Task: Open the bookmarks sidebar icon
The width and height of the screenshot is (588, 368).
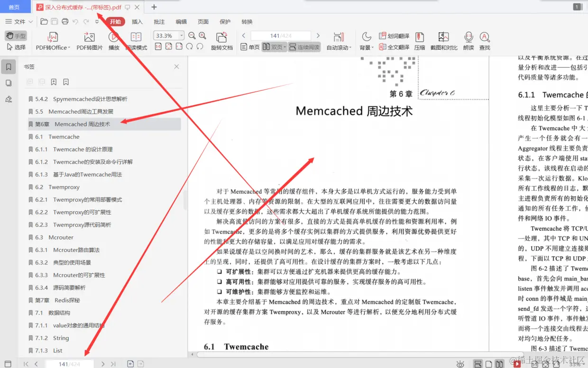Action: (x=9, y=67)
